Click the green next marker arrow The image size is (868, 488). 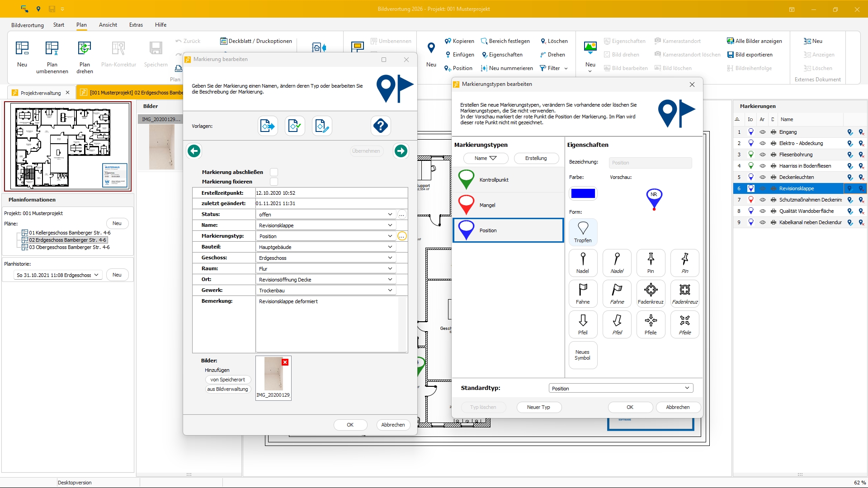(x=401, y=151)
